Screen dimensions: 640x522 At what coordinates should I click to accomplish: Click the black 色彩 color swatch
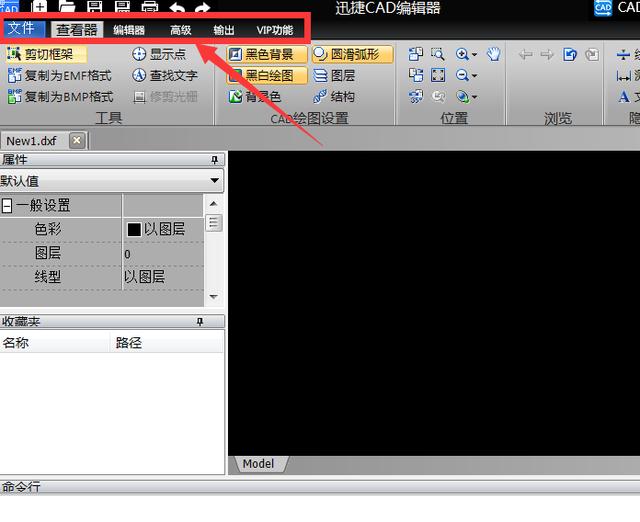point(134,229)
